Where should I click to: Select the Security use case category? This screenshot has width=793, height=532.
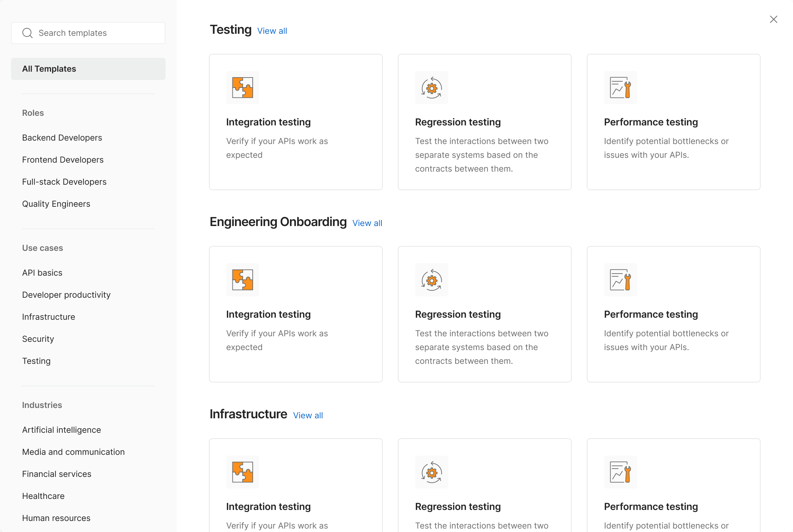click(38, 339)
